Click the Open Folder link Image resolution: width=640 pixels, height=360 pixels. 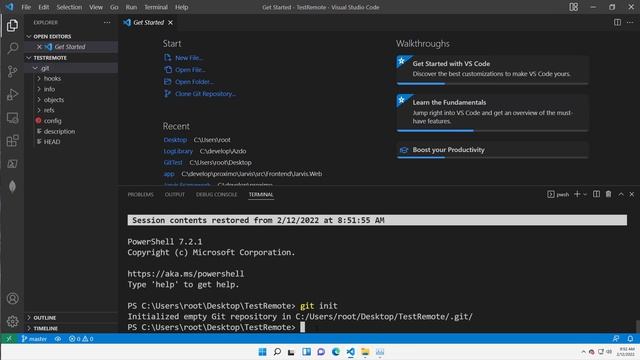tap(189, 82)
